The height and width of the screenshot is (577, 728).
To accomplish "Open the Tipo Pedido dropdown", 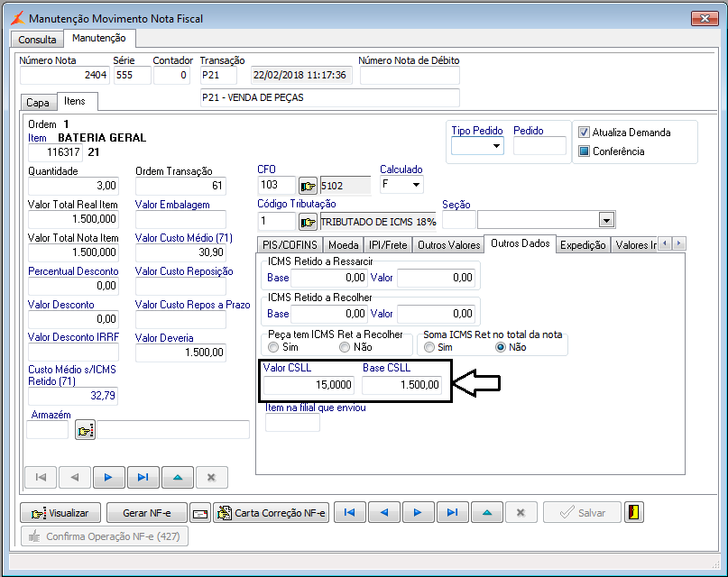I will click(496, 147).
